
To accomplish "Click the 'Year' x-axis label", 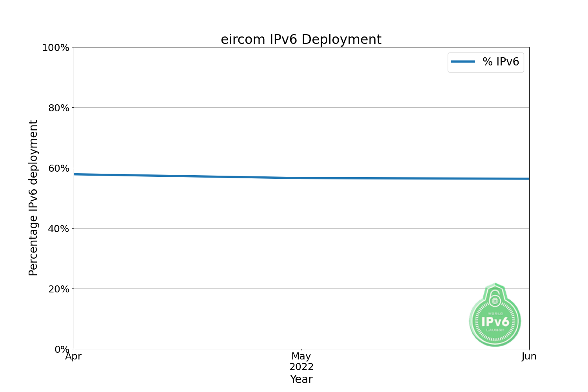I will click(301, 379).
